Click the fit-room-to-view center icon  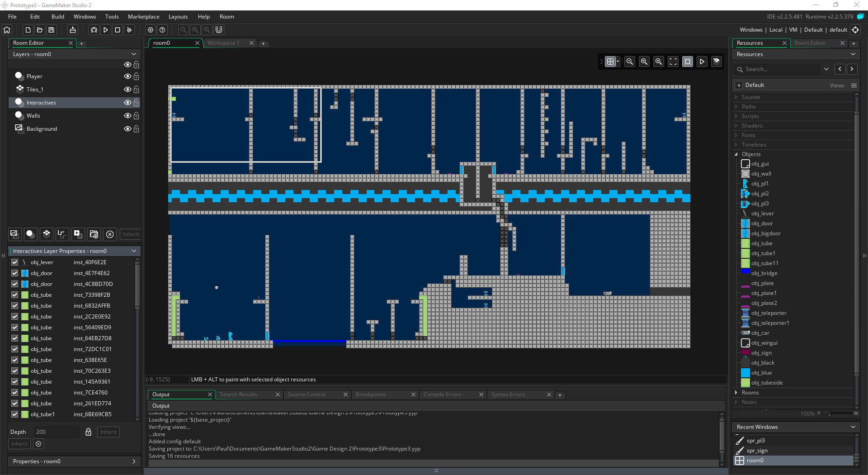(673, 62)
